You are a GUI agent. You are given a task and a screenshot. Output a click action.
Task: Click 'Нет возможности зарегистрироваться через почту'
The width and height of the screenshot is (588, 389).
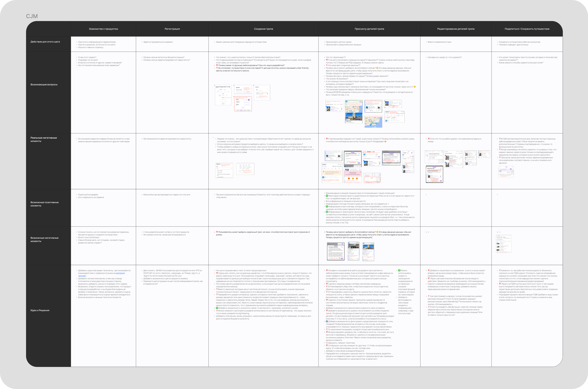(167, 139)
